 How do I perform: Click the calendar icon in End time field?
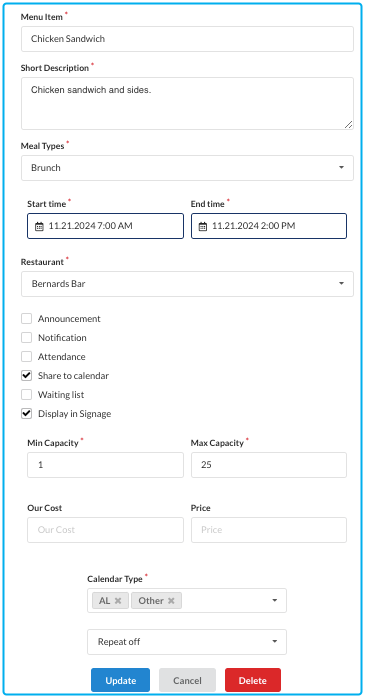203,227
